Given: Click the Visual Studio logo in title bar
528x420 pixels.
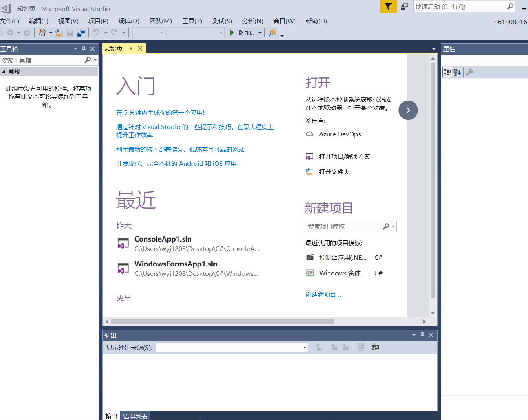Looking at the screenshot, I should tap(6, 8).
